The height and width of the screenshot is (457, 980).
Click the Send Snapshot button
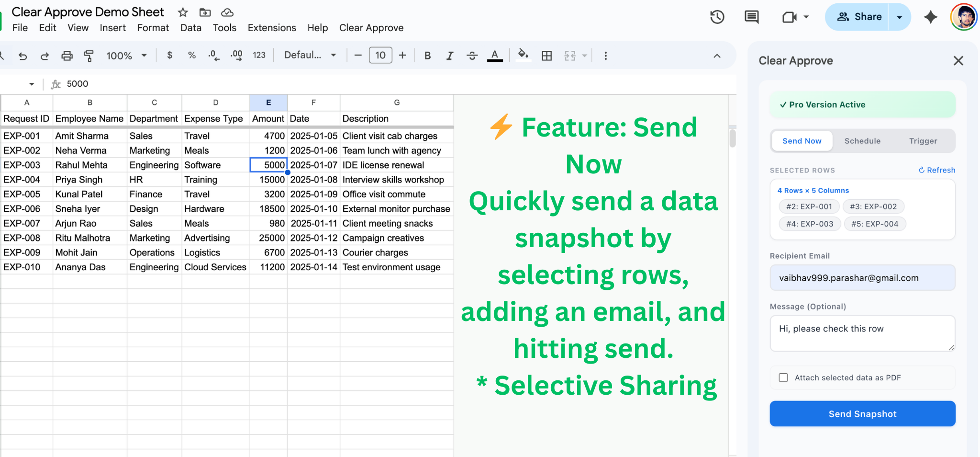pyautogui.click(x=862, y=413)
